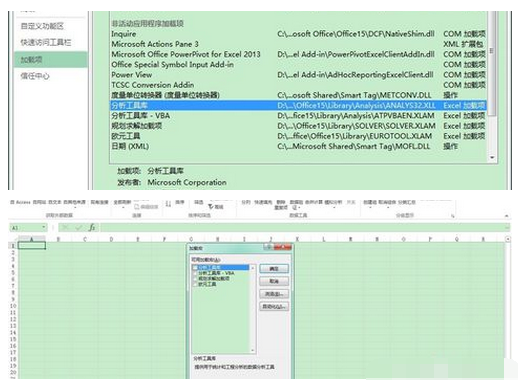Select 快速访问工具栏 in options sidebar
The width and height of the screenshot is (529, 380).
click(x=46, y=43)
